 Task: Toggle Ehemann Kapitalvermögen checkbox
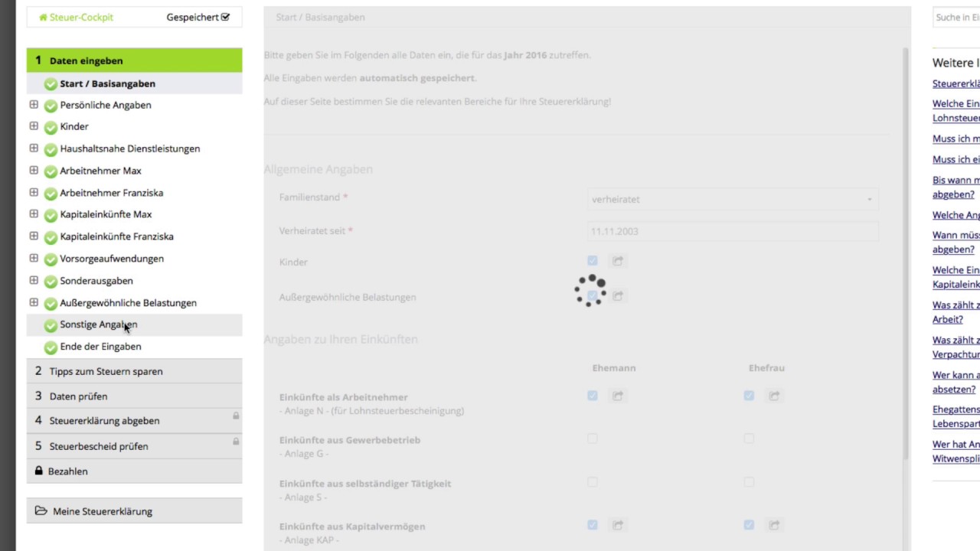593,525
